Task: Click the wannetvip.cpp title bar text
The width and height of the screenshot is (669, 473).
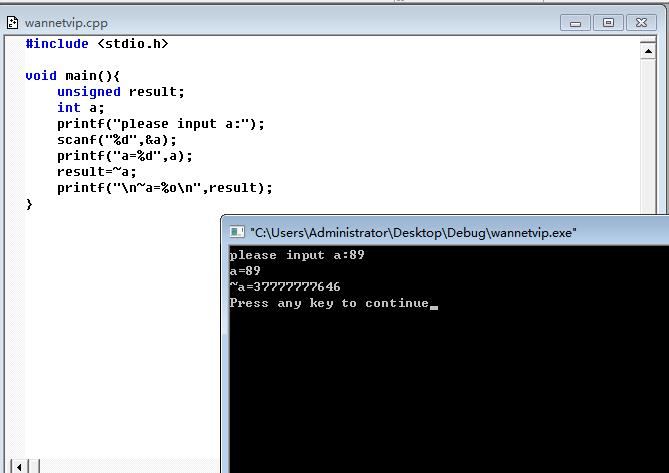Action: click(x=66, y=23)
